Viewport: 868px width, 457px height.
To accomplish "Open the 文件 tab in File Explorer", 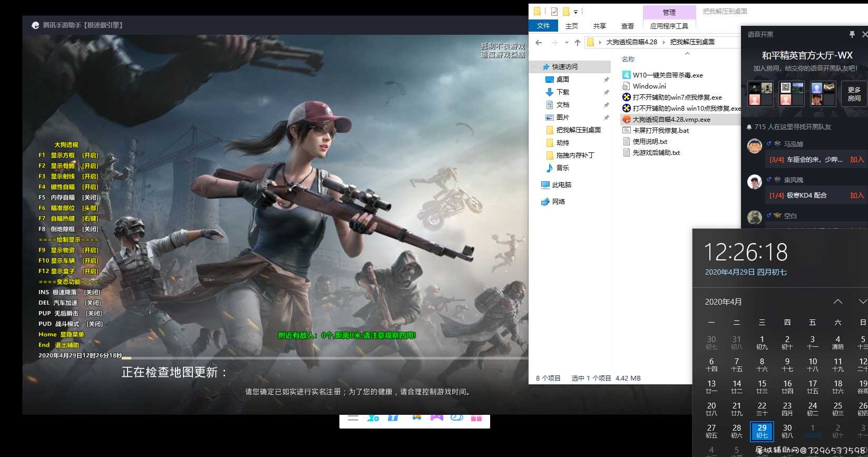I will click(x=543, y=26).
